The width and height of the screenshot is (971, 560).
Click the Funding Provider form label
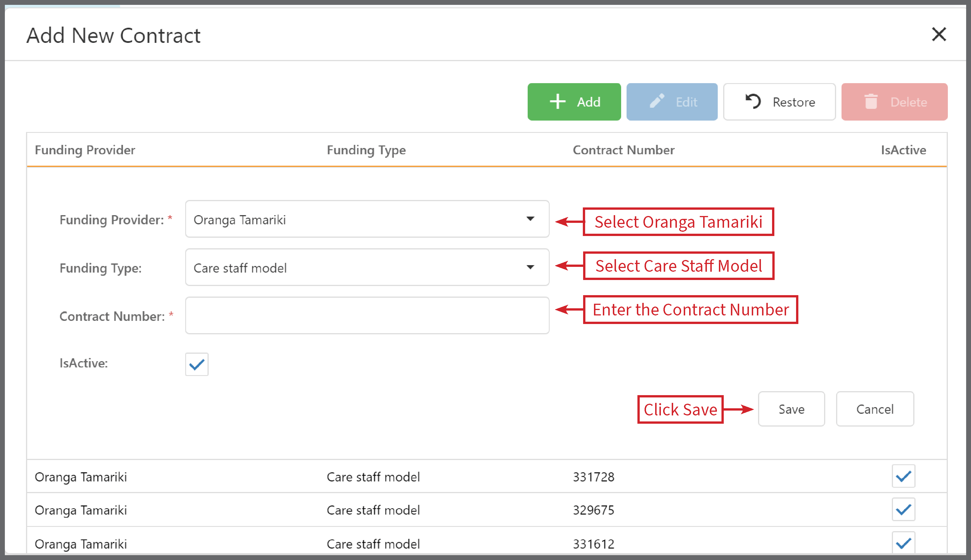tap(111, 220)
